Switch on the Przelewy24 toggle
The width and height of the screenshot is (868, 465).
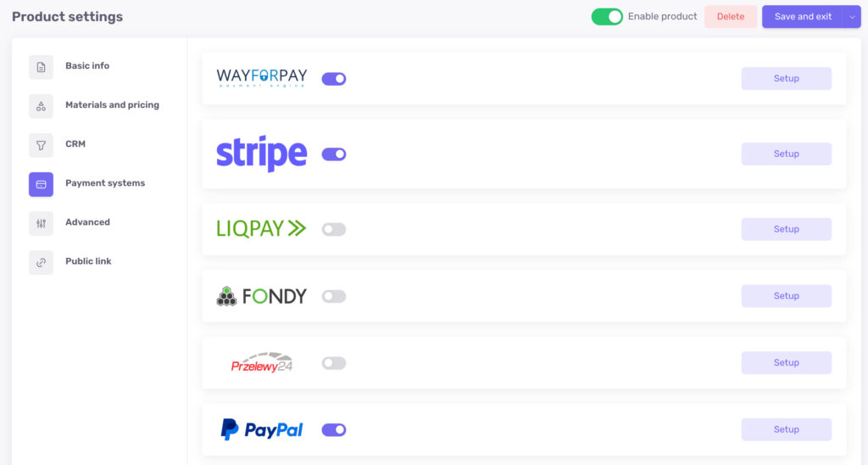point(334,363)
